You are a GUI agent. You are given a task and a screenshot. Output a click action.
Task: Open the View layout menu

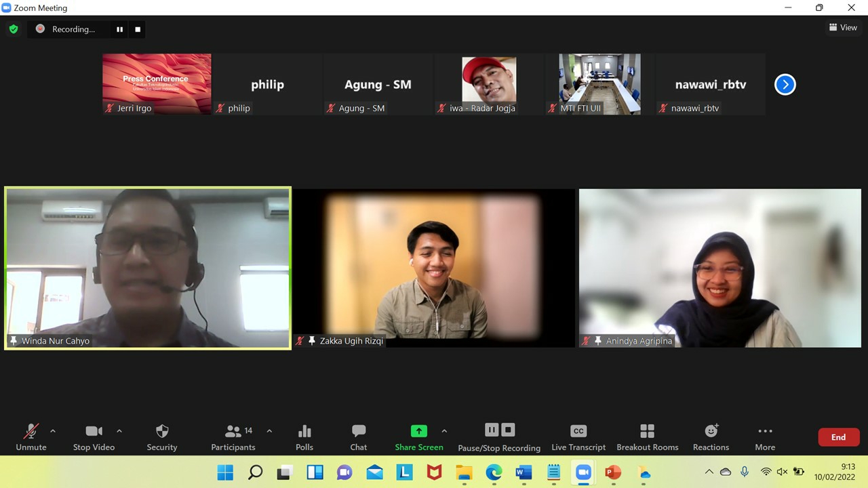tap(843, 28)
